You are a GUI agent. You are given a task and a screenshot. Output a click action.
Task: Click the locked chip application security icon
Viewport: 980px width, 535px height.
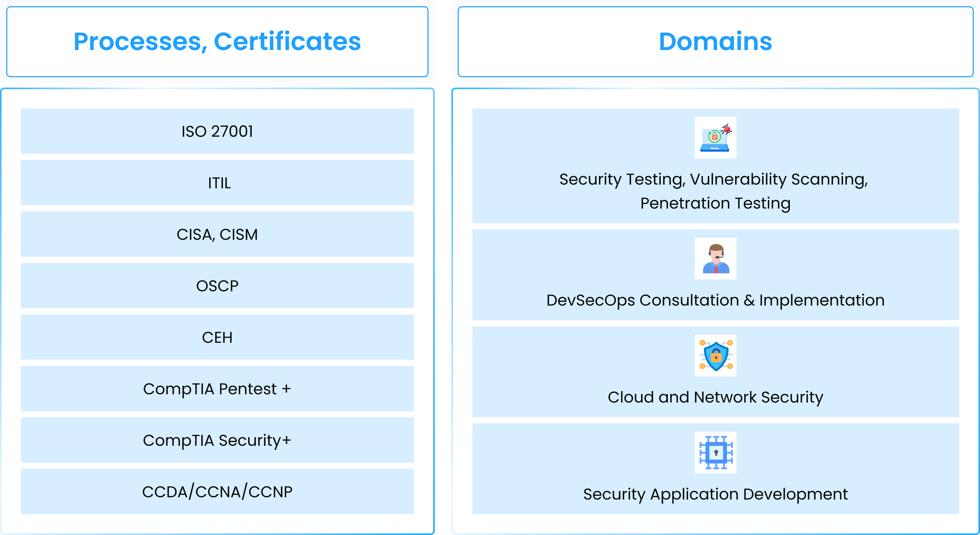click(x=715, y=452)
